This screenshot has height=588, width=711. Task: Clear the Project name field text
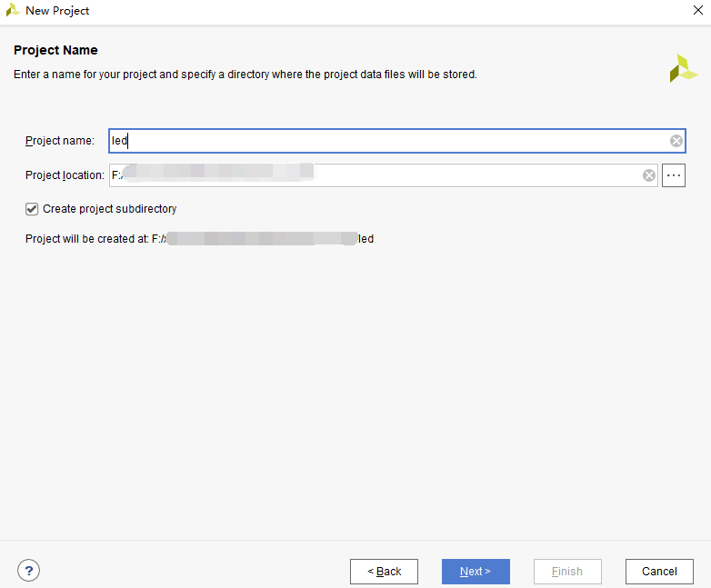pyautogui.click(x=676, y=141)
